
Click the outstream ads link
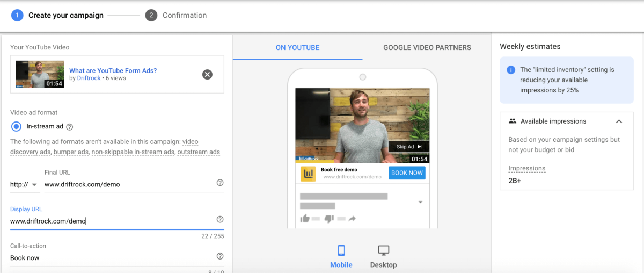pyautogui.click(x=199, y=152)
